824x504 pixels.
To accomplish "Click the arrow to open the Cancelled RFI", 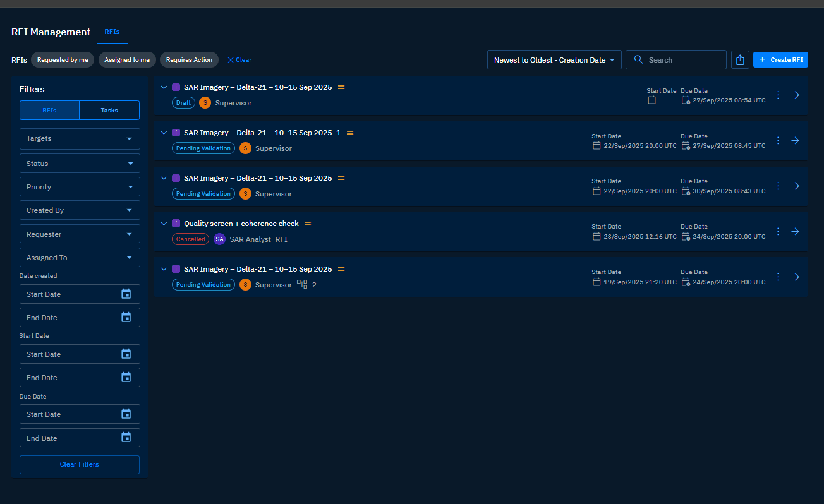I will 796,232.
